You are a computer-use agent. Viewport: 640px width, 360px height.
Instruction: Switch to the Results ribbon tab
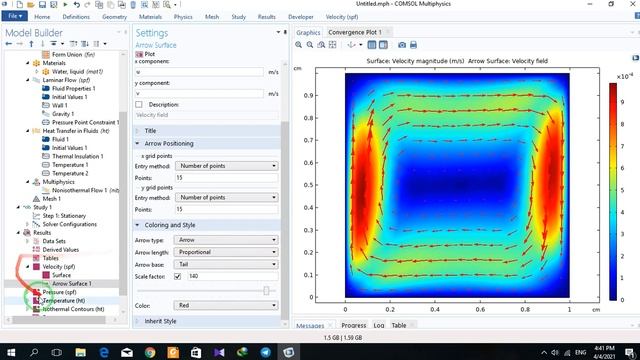pyautogui.click(x=267, y=17)
